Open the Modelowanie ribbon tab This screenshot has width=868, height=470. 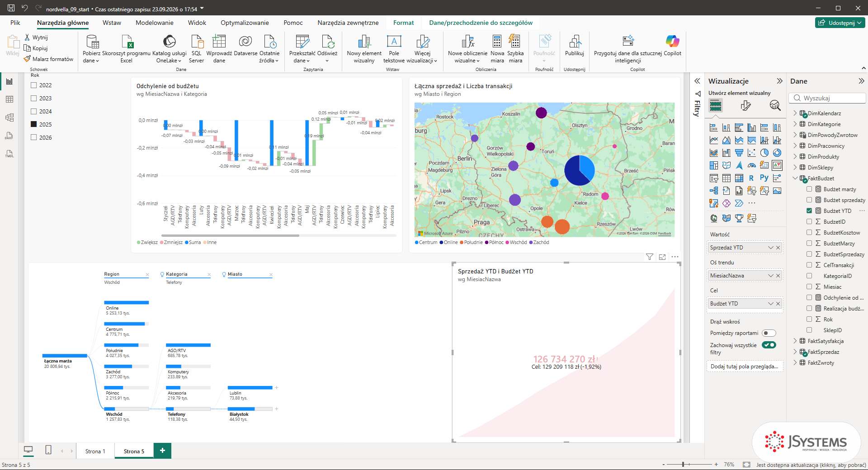(x=155, y=23)
